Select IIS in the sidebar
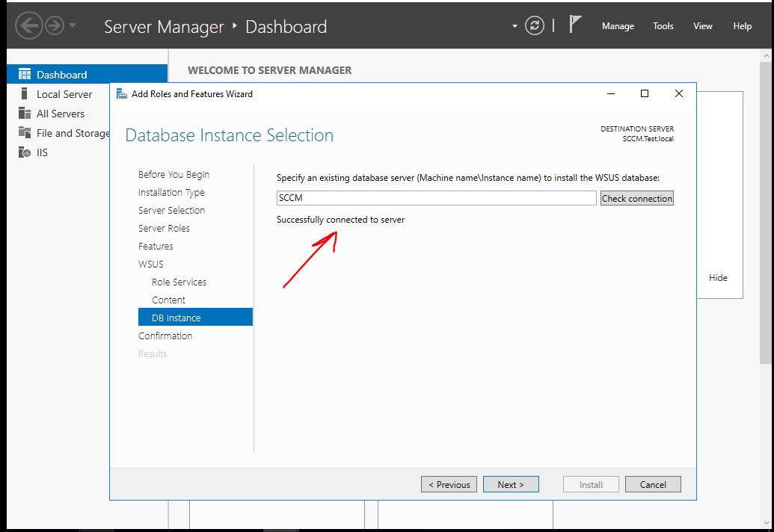The height and width of the screenshot is (532, 774). tap(42, 152)
